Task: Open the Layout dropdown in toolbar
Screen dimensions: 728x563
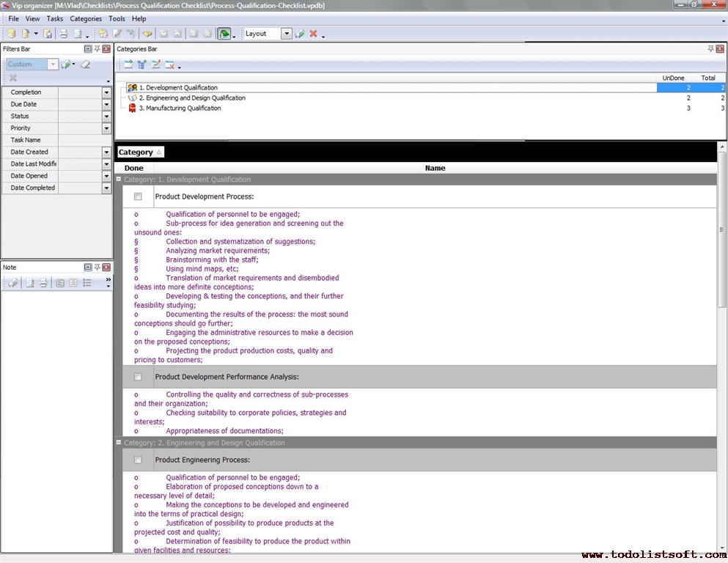Action: (x=286, y=34)
